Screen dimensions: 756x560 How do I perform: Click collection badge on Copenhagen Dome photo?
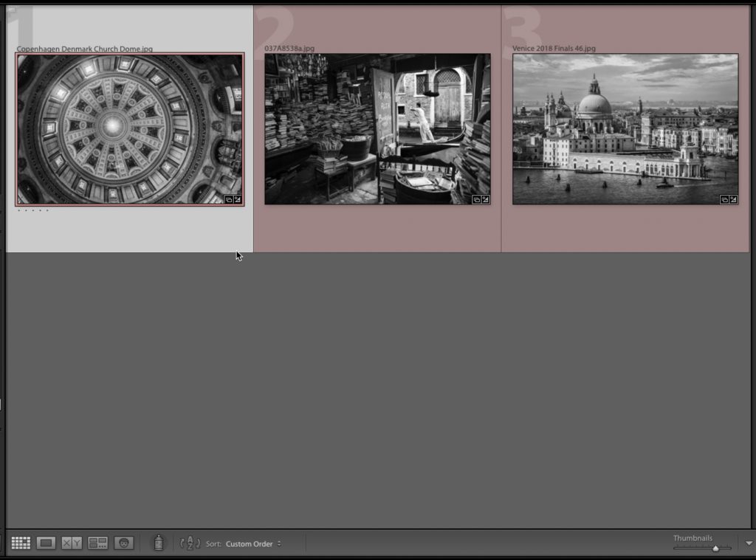pyautogui.click(x=229, y=199)
